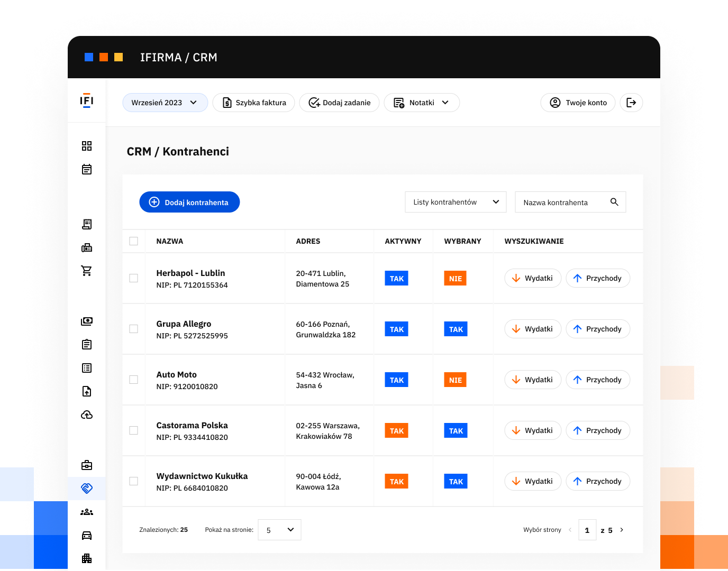Click the Grupa Allegro contractor name
This screenshot has width=728, height=571.
[x=184, y=324]
